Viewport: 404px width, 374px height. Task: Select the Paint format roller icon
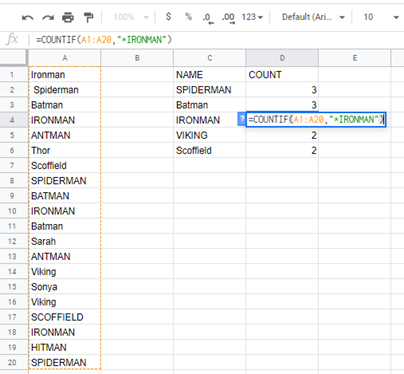[88, 17]
